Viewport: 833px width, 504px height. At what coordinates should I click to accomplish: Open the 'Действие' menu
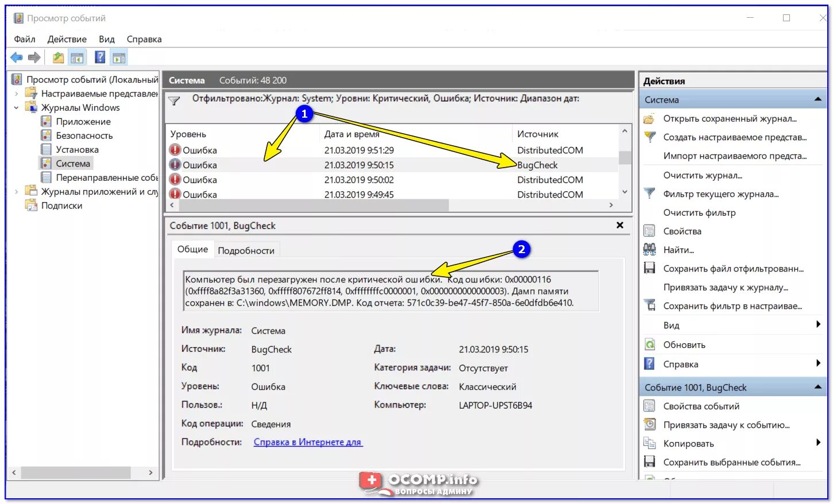pyautogui.click(x=67, y=39)
